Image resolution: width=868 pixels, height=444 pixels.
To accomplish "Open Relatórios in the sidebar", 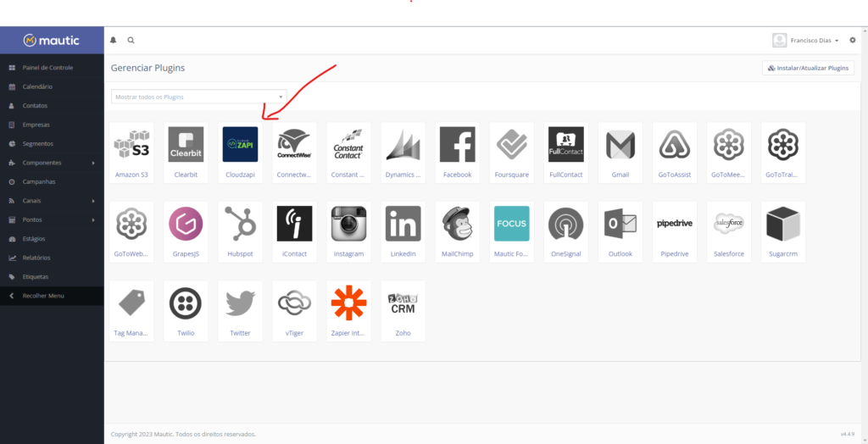I will pos(52,258).
